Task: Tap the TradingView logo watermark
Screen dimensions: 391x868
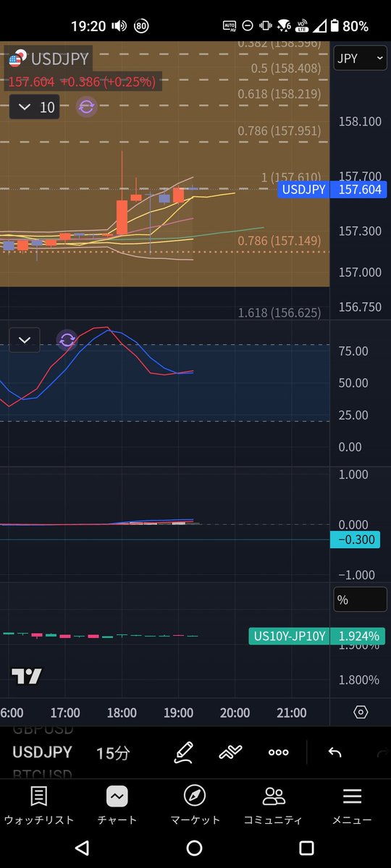Action: click(x=27, y=677)
